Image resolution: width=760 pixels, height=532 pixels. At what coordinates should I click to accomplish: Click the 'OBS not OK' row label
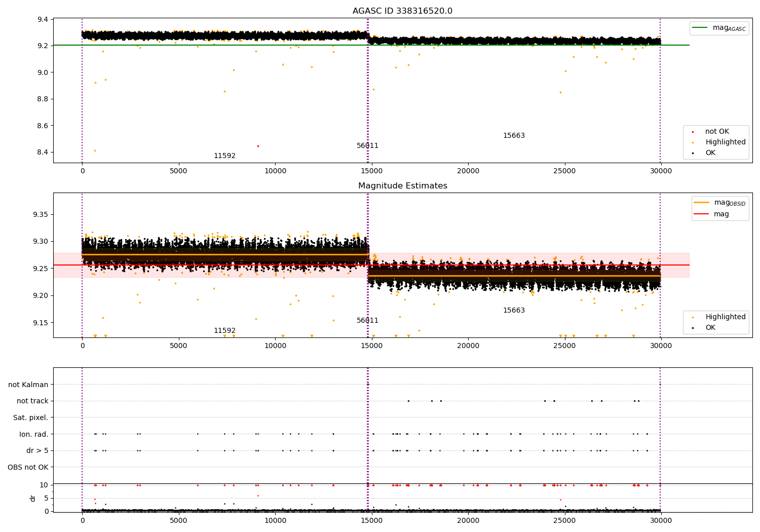[28, 467]
